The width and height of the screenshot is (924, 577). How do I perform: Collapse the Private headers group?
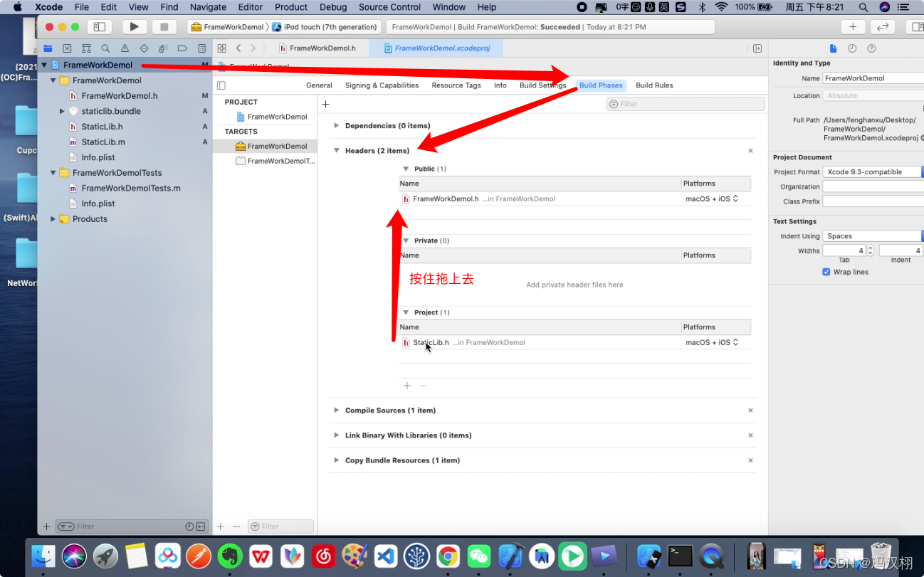click(406, 240)
